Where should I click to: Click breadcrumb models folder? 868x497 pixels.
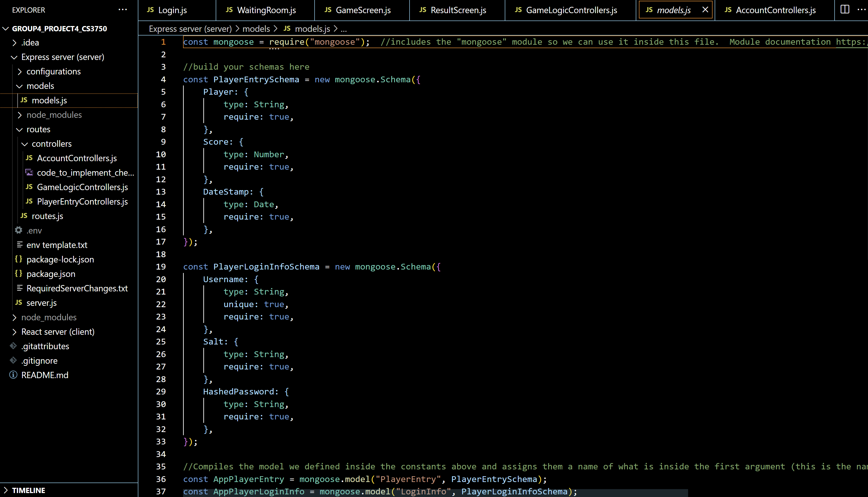(x=256, y=29)
